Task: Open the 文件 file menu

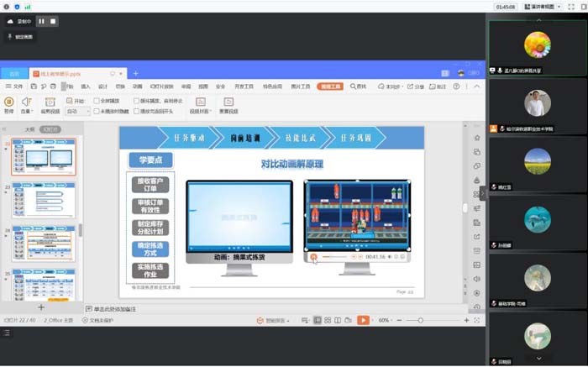Action: tap(16, 86)
